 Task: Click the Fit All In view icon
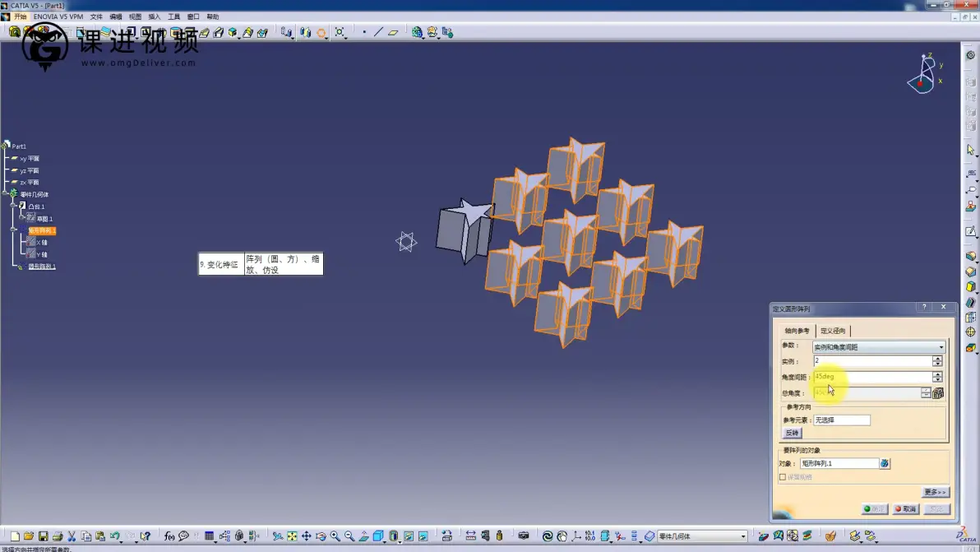[292, 536]
